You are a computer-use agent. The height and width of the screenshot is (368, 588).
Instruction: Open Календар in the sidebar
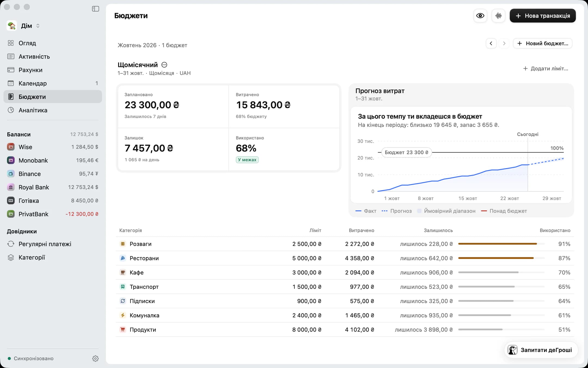click(53, 83)
